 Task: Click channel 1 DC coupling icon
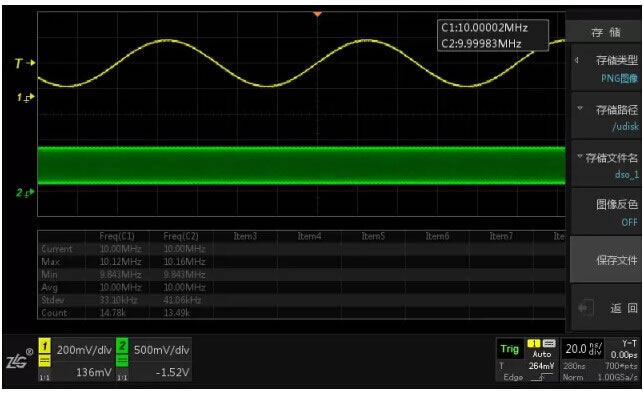[x=44, y=361]
